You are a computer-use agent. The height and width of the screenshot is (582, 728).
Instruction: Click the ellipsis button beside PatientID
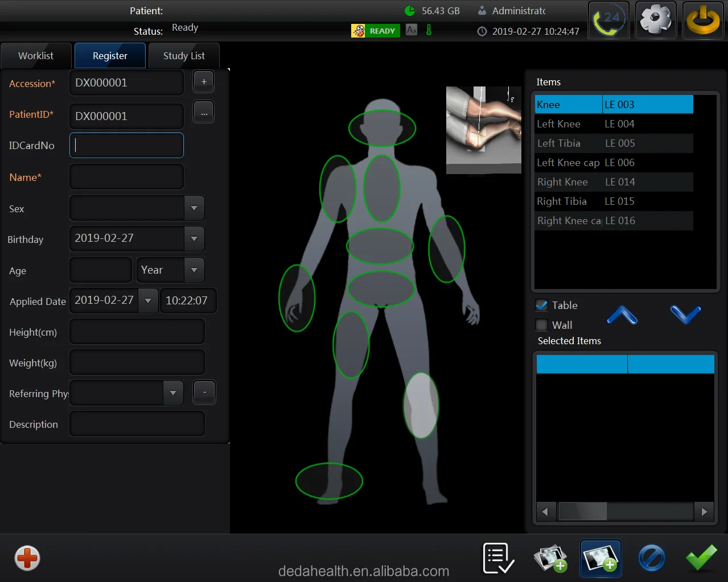(x=204, y=113)
